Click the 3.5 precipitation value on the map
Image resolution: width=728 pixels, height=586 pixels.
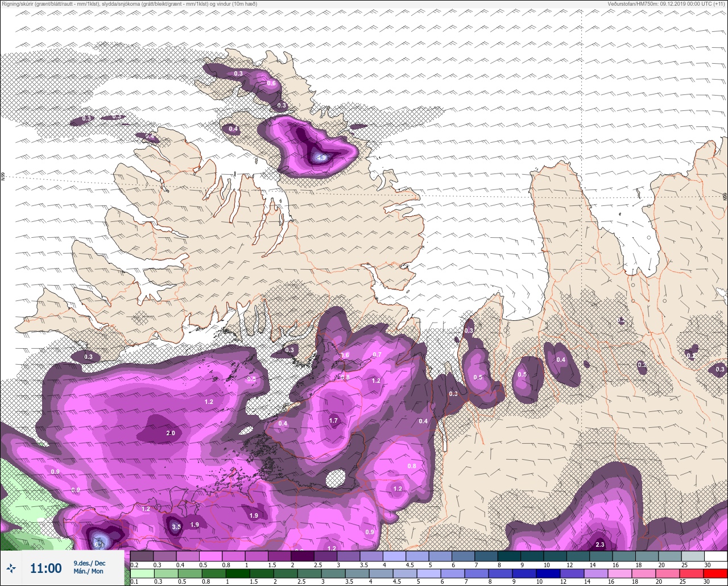tap(176, 527)
